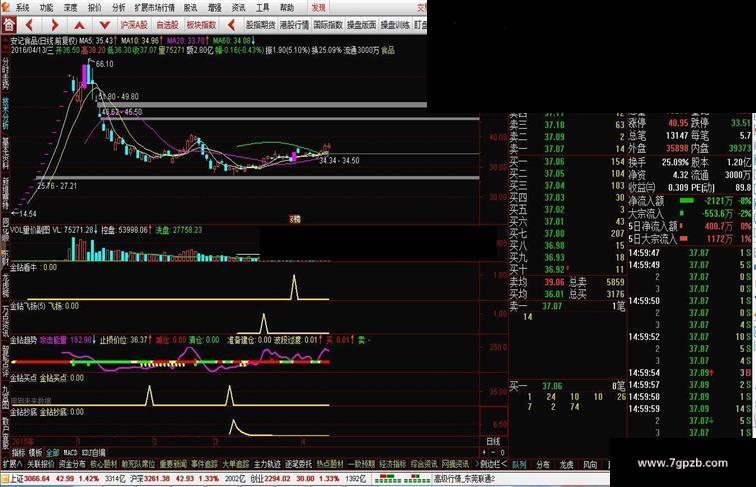The height and width of the screenshot is (487, 756).
Task: Select the 模板 tab below the chart
Action: pyautogui.click(x=35, y=452)
